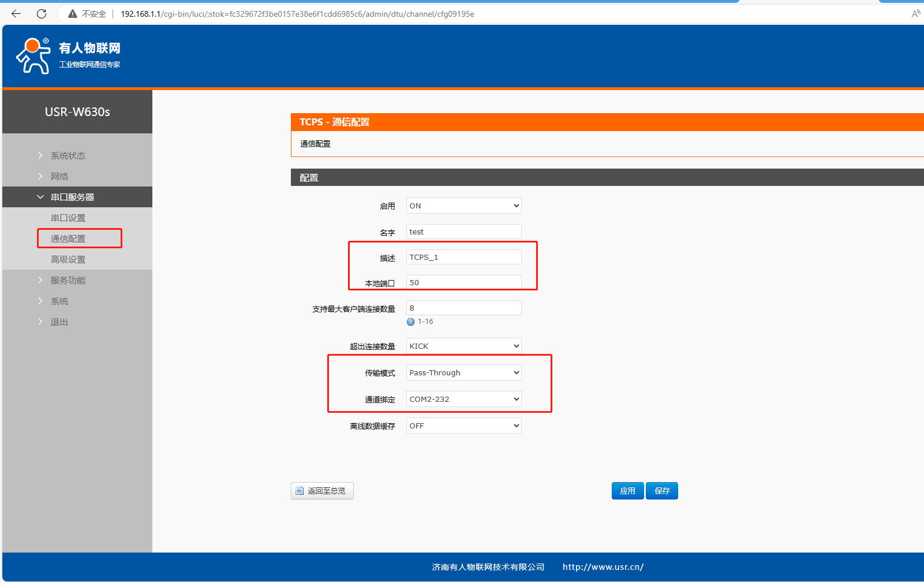Click the browser back arrow icon

[16, 14]
